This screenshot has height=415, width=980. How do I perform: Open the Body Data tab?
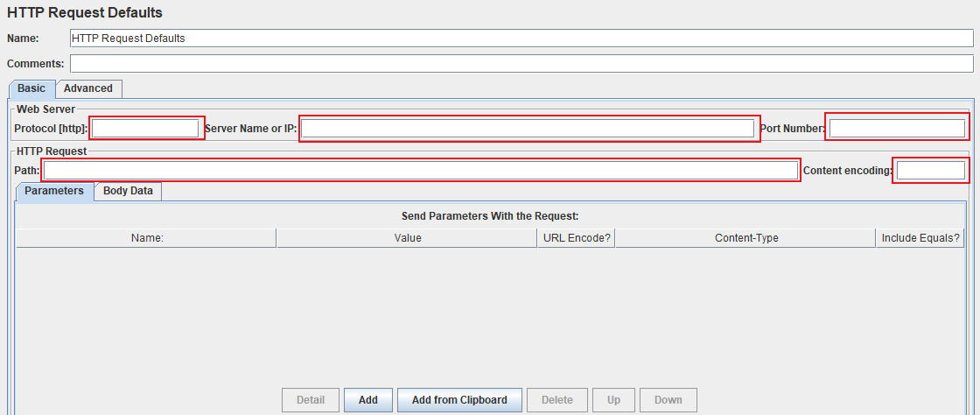coord(128,191)
